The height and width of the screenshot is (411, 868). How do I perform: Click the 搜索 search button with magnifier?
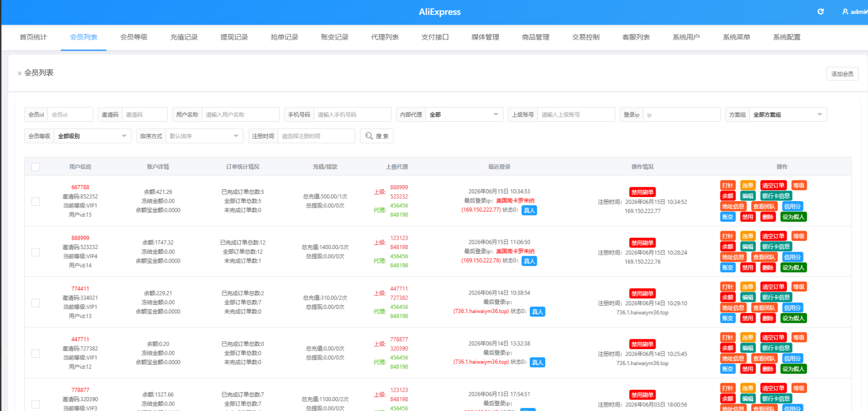click(x=377, y=136)
